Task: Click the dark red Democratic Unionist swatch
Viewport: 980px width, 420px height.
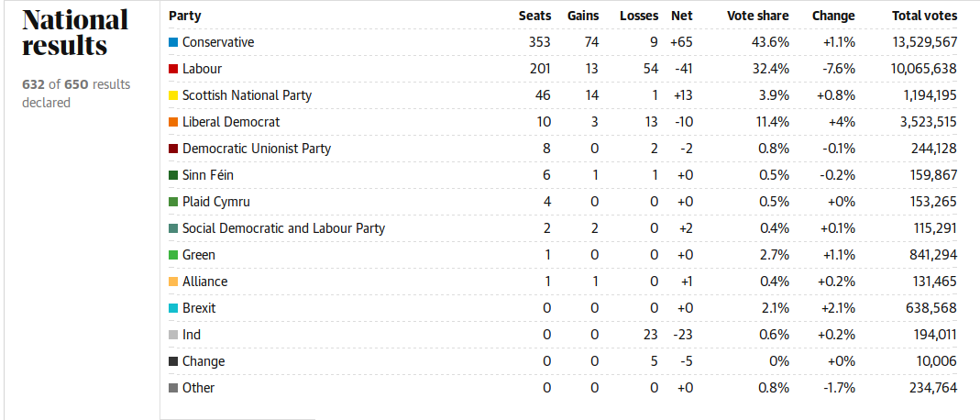Action: coord(173,149)
